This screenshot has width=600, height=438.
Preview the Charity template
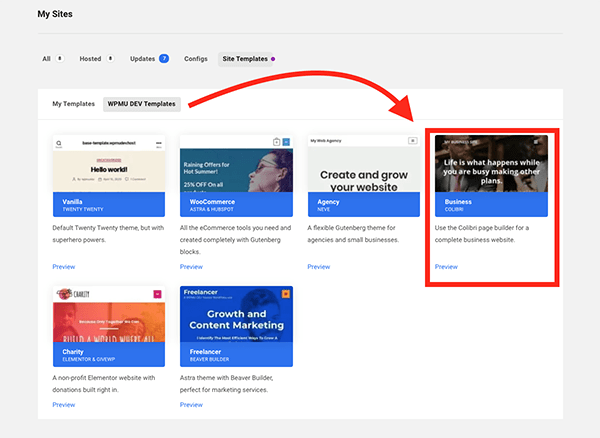[64, 405]
